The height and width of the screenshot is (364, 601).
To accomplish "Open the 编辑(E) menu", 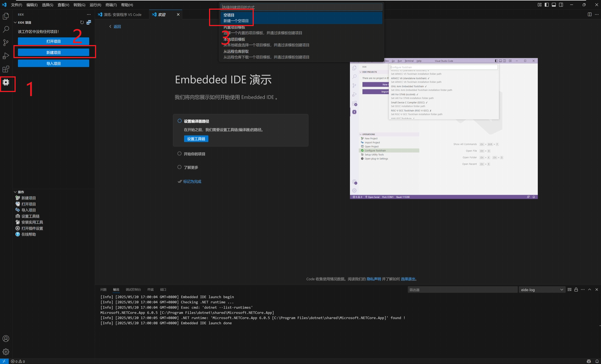I will pyautogui.click(x=32, y=5).
